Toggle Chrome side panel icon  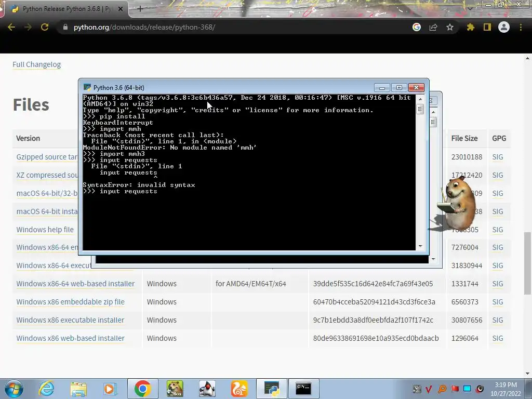[487, 27]
